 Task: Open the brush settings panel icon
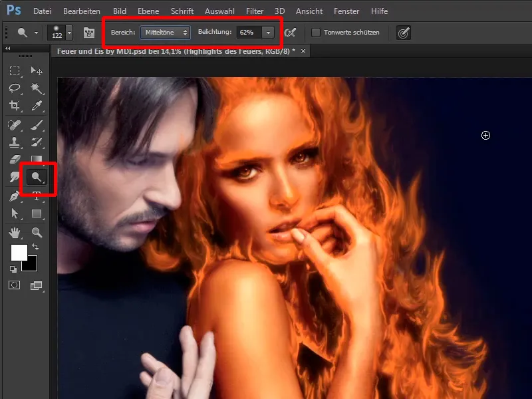pyautogui.click(x=89, y=33)
